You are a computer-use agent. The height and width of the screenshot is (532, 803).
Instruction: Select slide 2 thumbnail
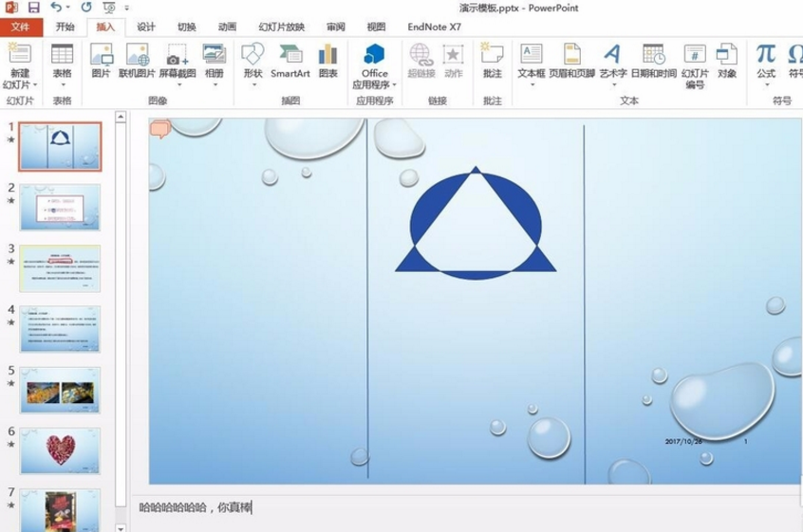click(61, 207)
